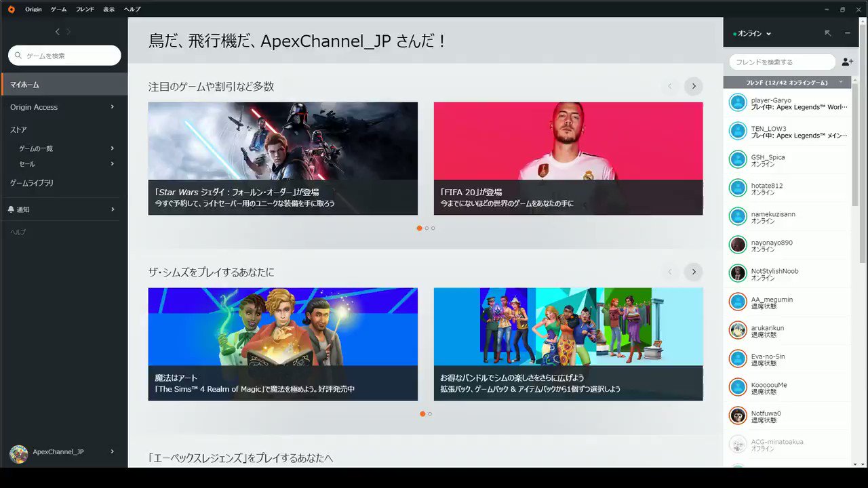Click the notification bell icon
The height and width of the screenshot is (488, 868).
[x=12, y=209]
